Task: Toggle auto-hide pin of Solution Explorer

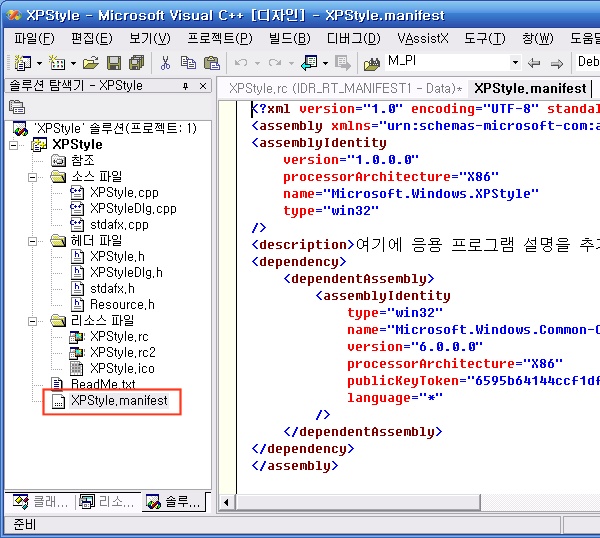Action: click(186, 86)
